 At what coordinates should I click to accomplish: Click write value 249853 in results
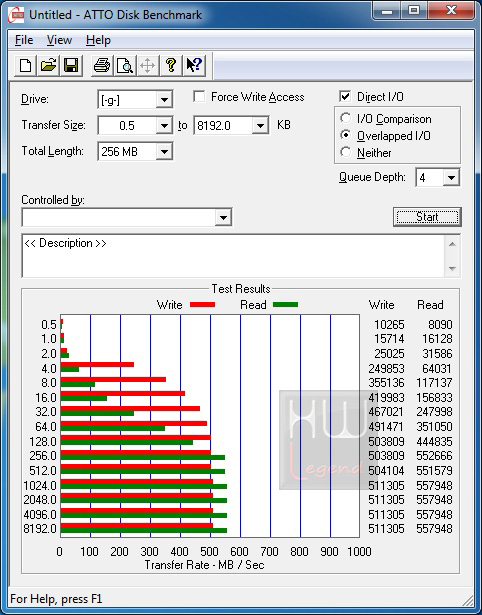tap(386, 369)
